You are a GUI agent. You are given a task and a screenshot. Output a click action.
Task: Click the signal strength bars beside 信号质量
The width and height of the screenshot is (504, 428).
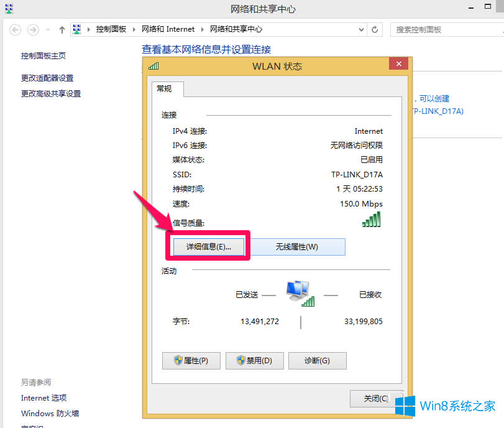[371, 219]
